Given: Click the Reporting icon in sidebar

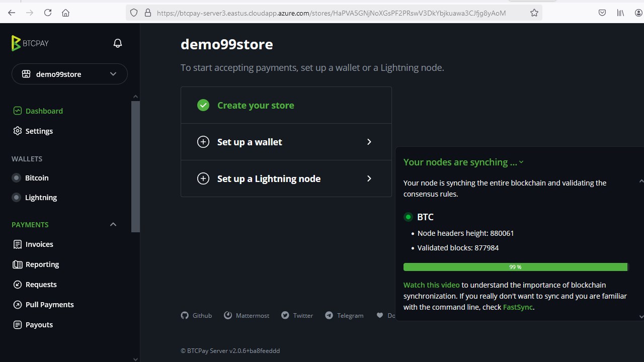Looking at the screenshot, I should [x=18, y=264].
